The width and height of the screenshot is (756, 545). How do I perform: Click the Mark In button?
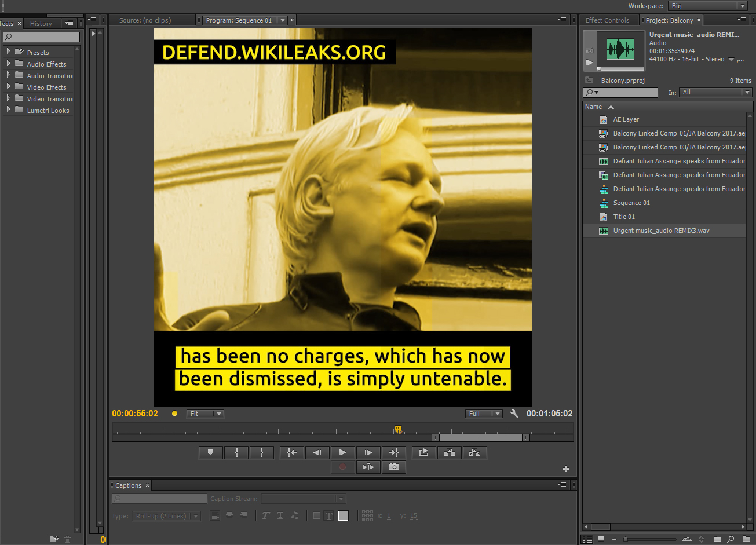[236, 453]
